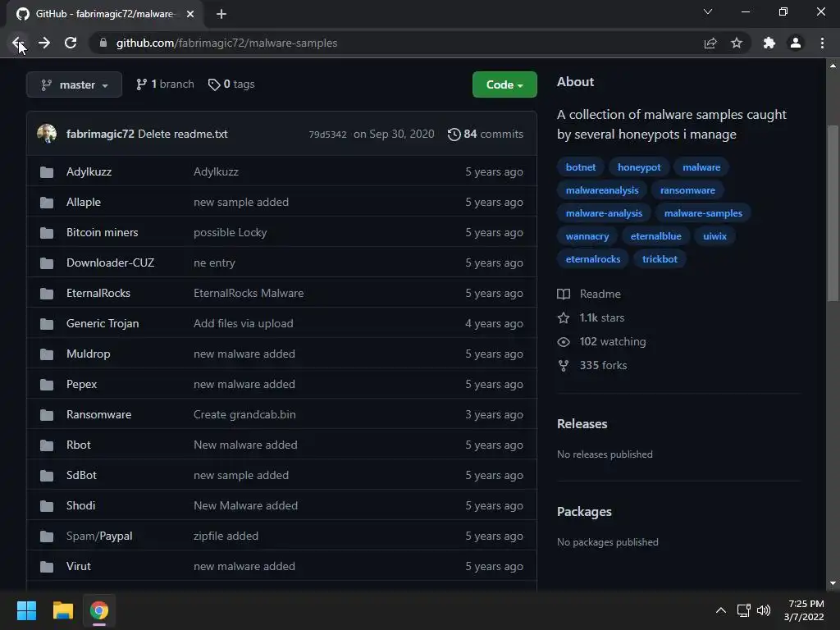Open the tab search chevron
This screenshot has width=840, height=630.
pos(708,11)
